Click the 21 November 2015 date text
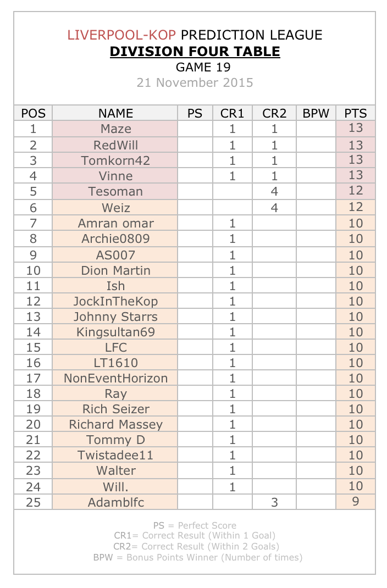Screen dimensions: 387x588 pyautogui.click(x=195, y=82)
